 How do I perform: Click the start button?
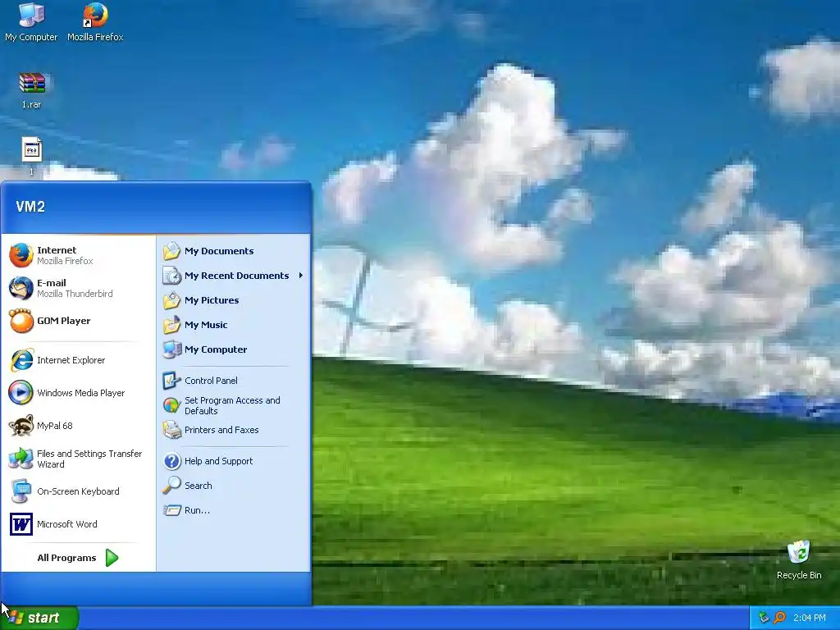point(39,618)
